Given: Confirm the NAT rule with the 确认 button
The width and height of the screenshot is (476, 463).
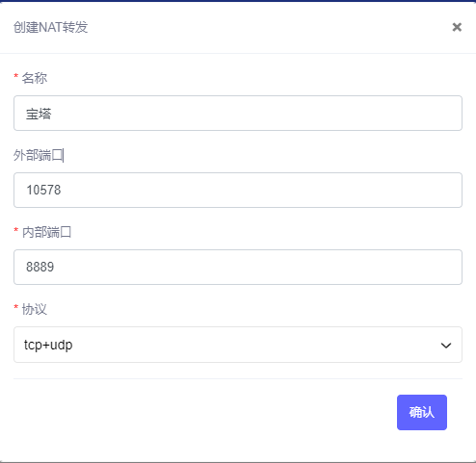Looking at the screenshot, I should (422, 412).
